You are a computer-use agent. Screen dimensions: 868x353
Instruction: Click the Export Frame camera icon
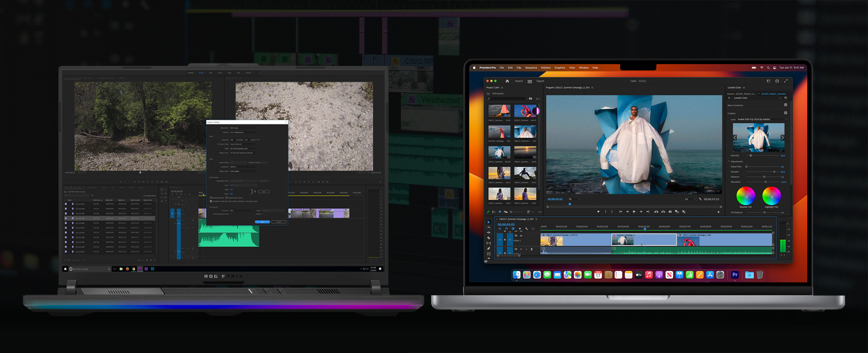(670, 212)
